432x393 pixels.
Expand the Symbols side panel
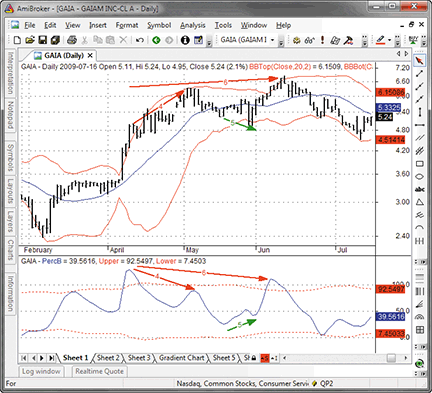pyautogui.click(x=11, y=157)
